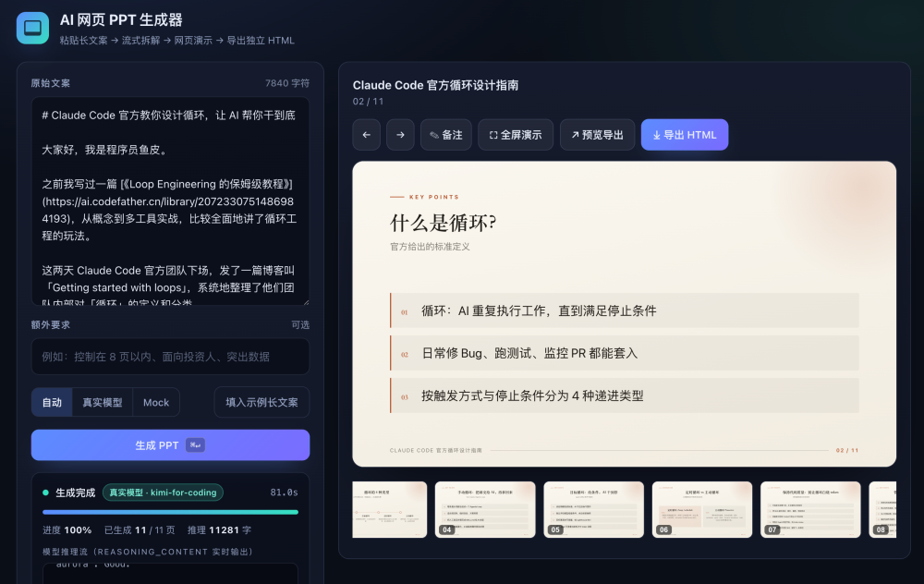Click the 02 / 11 counter under the title
The height and width of the screenshot is (584, 924).
pos(368,102)
